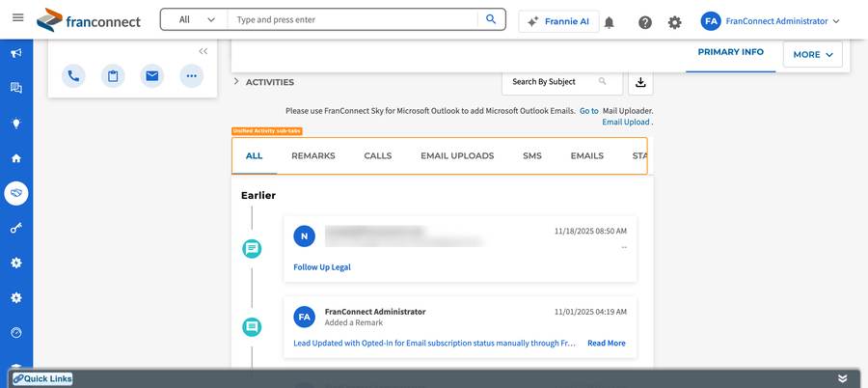Click remark icon beside FranConnect Administrator entry
The image size is (868, 388).
[x=252, y=327]
